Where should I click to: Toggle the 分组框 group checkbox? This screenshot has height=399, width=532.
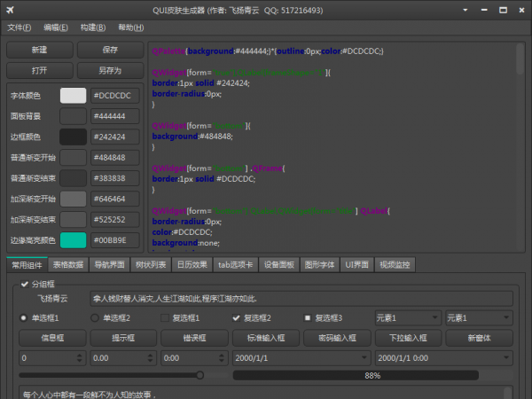pos(24,285)
